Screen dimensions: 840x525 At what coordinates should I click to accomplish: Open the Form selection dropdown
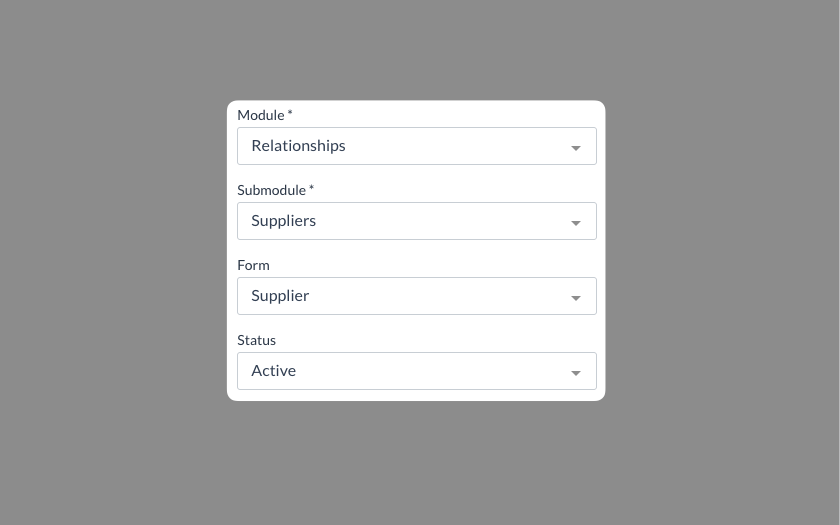coord(416,296)
